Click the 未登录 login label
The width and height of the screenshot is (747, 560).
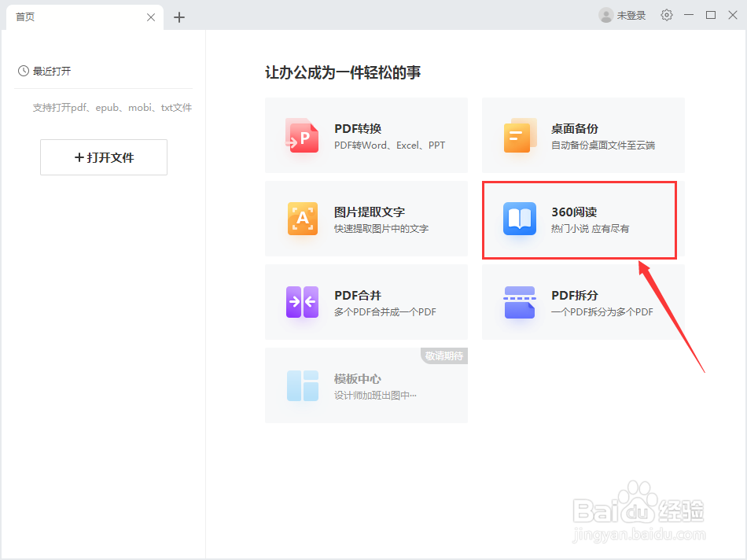point(631,16)
